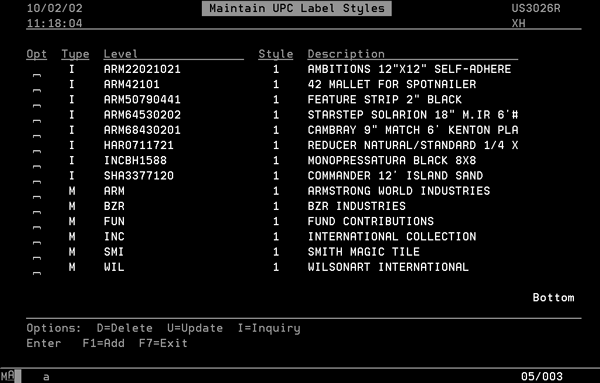The width and height of the screenshot is (600, 383).
Task: Click description SMITH MAGIC TILE
Action: point(364,252)
